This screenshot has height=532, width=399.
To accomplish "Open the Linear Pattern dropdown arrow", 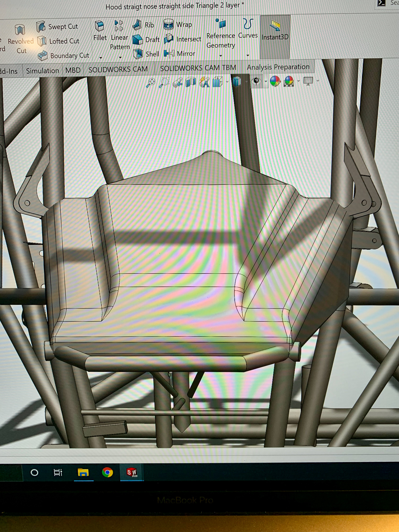I will [120, 58].
